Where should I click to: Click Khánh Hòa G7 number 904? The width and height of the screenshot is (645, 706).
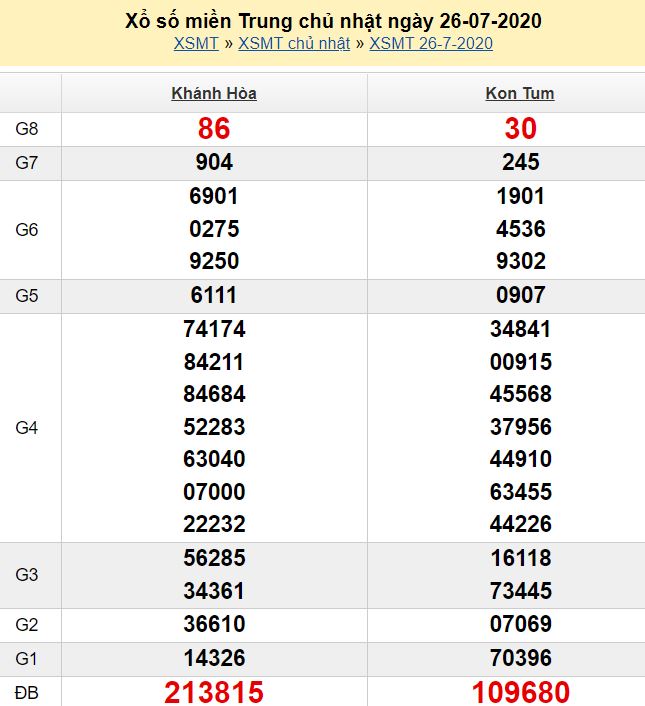(214, 162)
